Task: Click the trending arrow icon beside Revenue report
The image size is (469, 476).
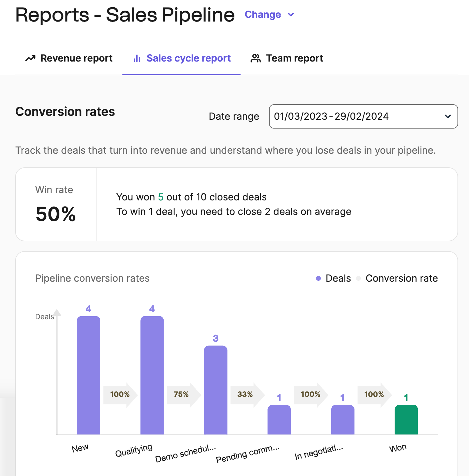Action: (x=30, y=58)
